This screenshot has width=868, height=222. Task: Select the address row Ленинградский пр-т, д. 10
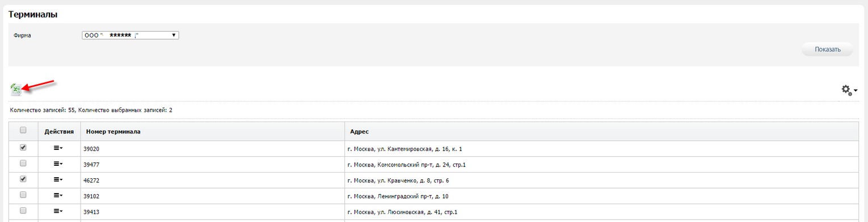601,196
